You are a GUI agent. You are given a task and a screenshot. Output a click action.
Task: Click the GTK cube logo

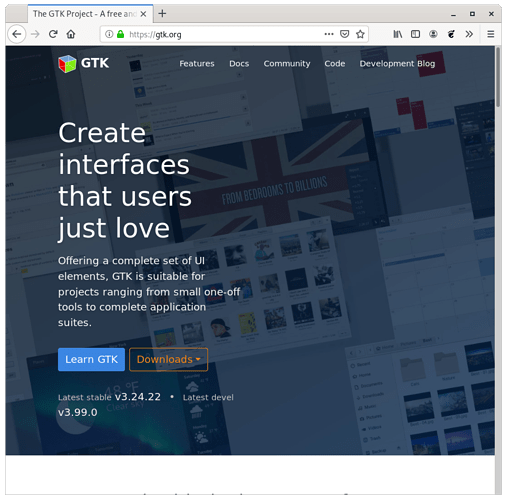(x=67, y=63)
